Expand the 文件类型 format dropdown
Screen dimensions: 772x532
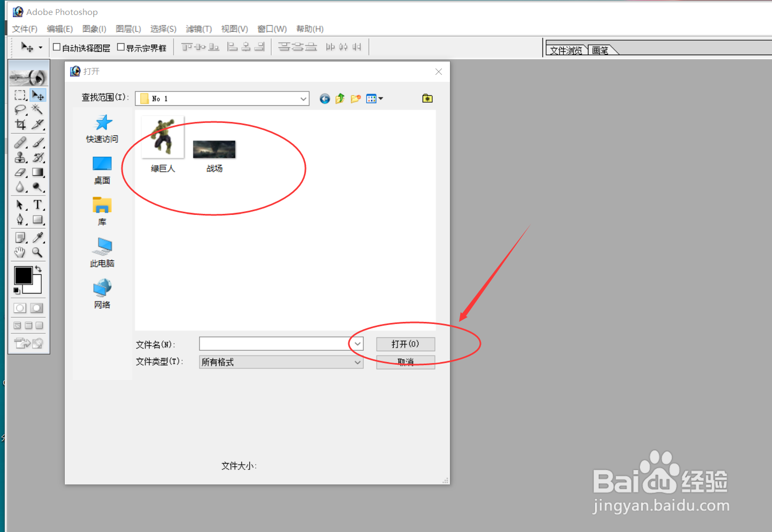(357, 362)
